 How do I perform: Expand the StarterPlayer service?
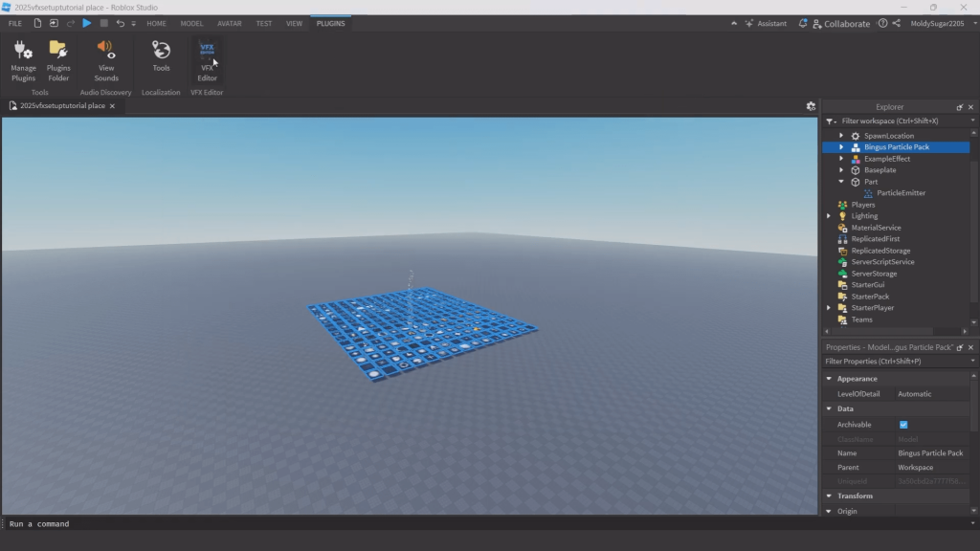click(829, 307)
